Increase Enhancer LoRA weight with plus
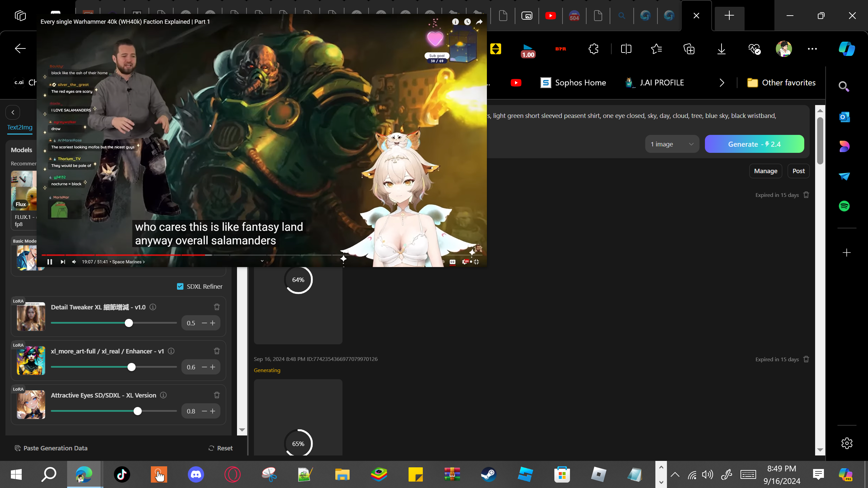868x488 pixels. (213, 367)
